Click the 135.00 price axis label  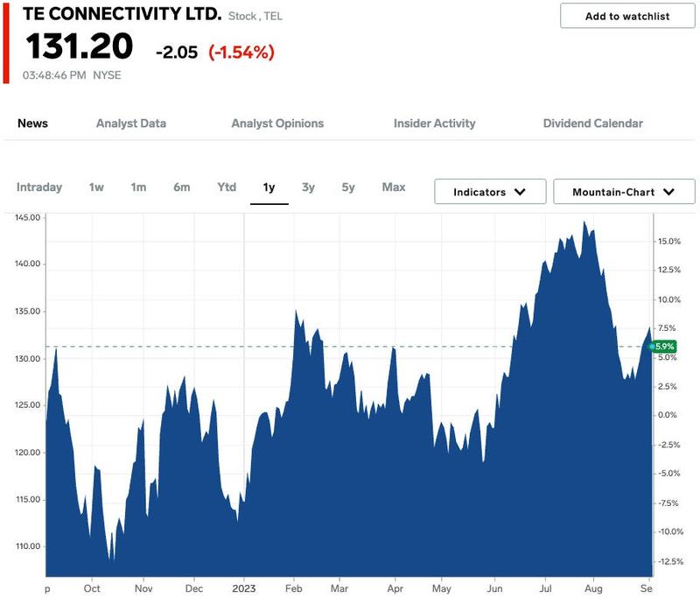[28, 312]
